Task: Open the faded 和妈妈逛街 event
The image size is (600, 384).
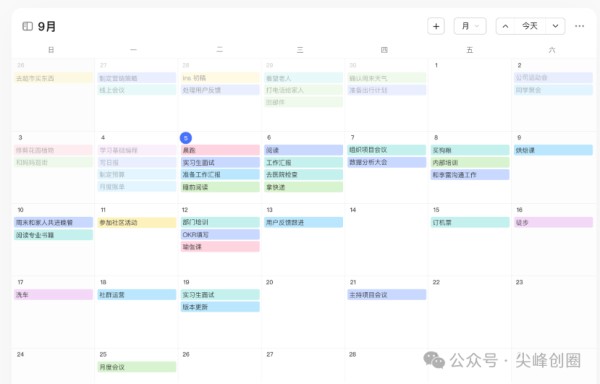Action: [x=54, y=163]
